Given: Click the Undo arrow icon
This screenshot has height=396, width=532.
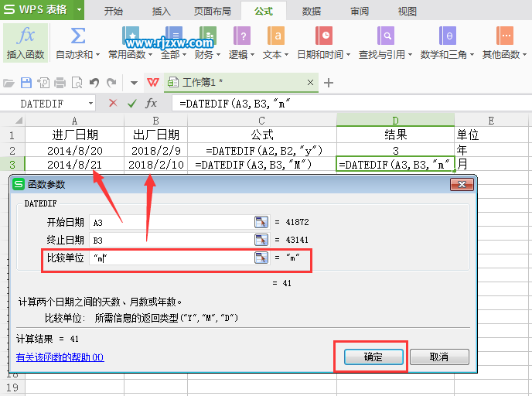Looking at the screenshot, I should 94,83.
